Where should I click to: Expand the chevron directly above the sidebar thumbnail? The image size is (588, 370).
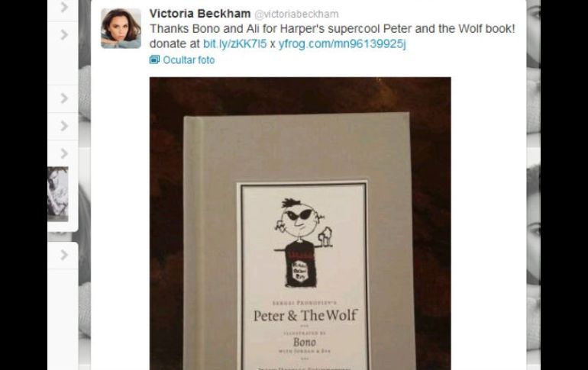point(64,153)
